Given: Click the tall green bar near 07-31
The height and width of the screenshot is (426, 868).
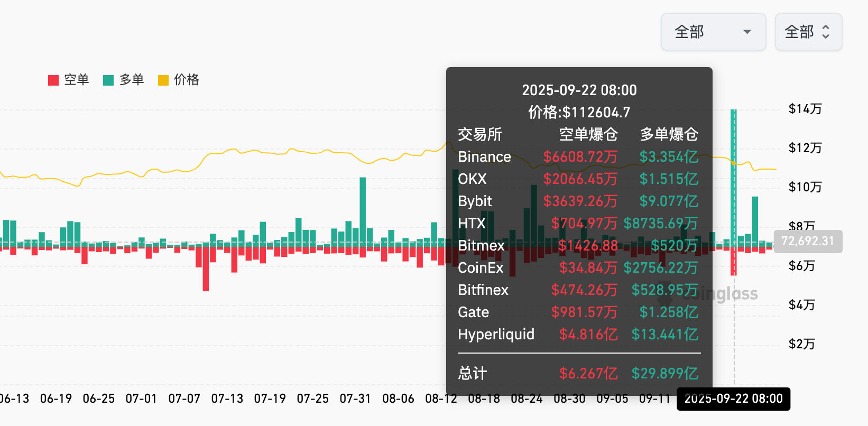Looking at the screenshot, I should [x=363, y=212].
